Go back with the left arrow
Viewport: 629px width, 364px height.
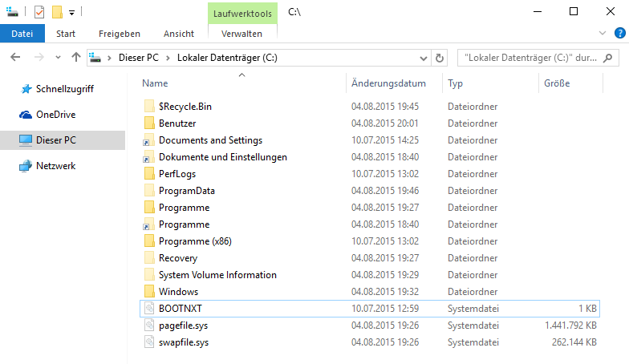point(15,58)
